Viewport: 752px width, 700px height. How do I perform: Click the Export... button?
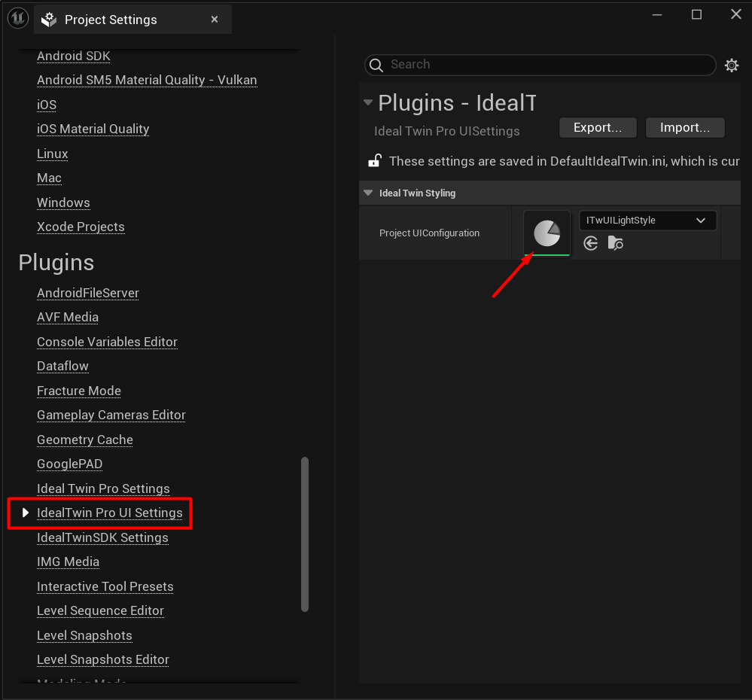(x=598, y=128)
